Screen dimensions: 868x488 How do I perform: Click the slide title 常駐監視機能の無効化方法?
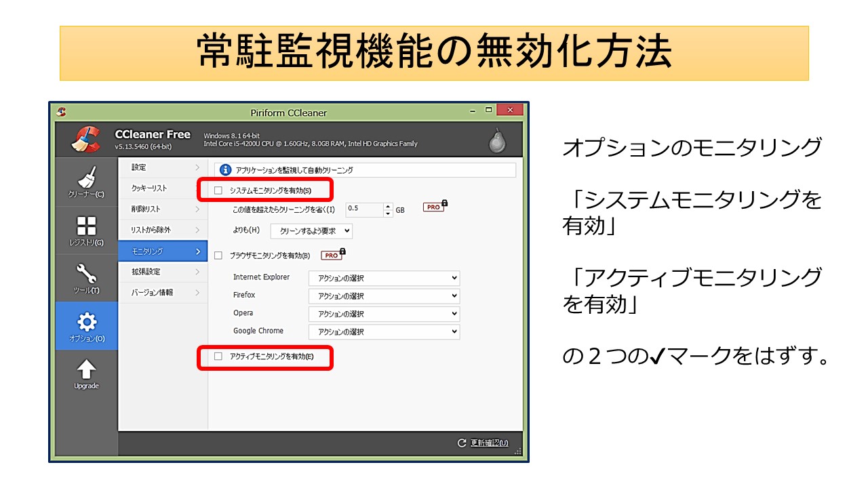(434, 53)
